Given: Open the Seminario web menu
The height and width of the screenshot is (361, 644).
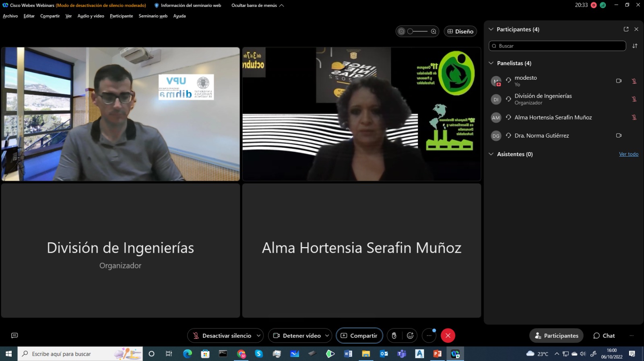Looking at the screenshot, I should point(153,16).
